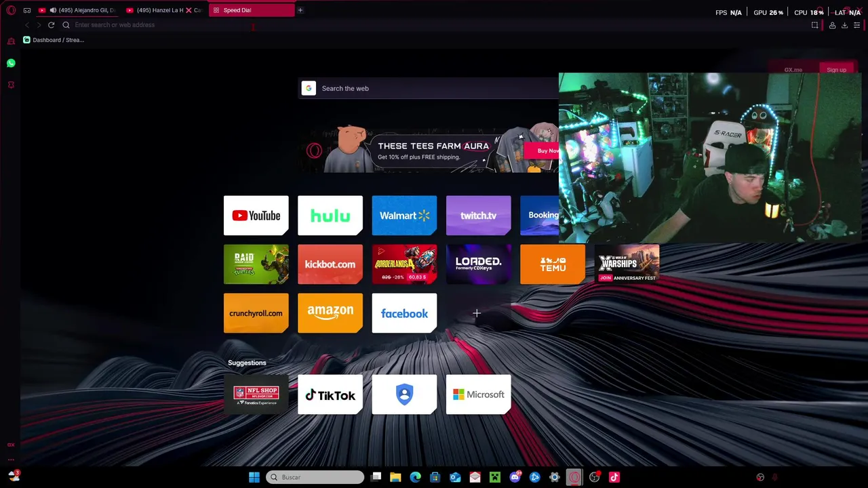The image size is (868, 488).
Task: Click the CPU 18 % readout
Action: (808, 12)
